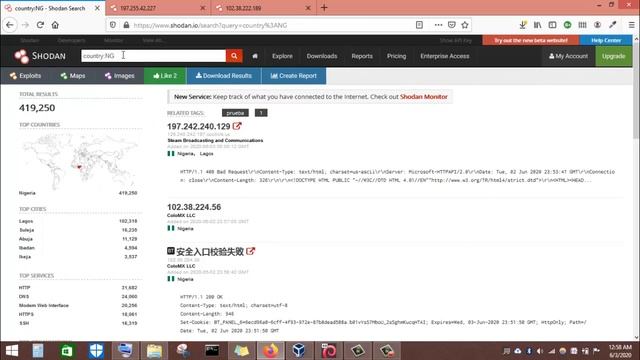Filter by HTTP in Top Services
This screenshot has height=360, width=640.
point(24,288)
